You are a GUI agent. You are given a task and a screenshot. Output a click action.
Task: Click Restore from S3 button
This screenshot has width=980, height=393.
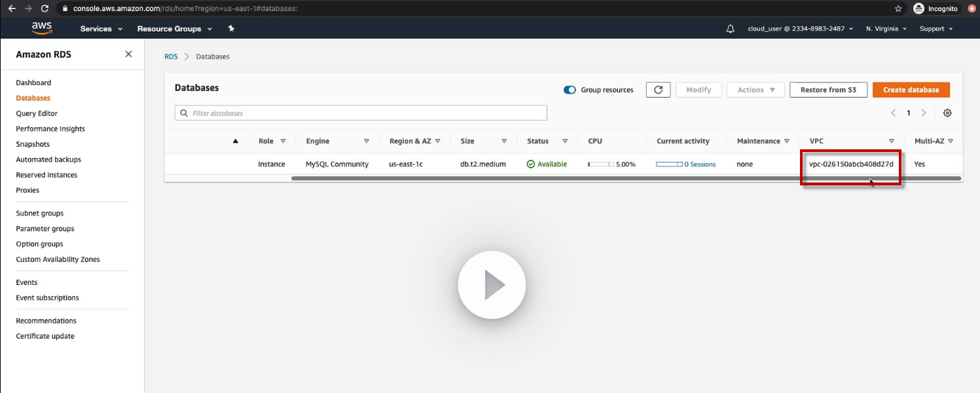point(828,90)
